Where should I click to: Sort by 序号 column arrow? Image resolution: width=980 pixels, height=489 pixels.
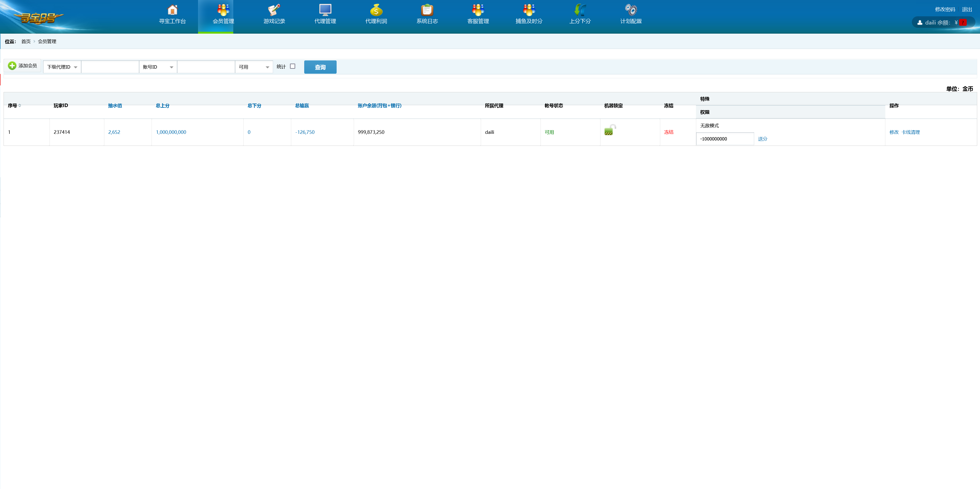click(20, 106)
